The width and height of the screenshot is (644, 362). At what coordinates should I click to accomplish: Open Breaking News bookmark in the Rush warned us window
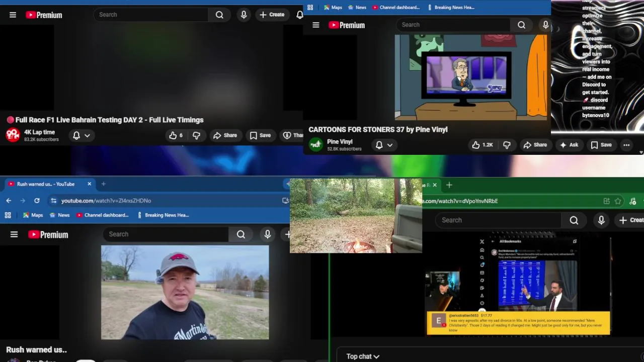click(x=163, y=215)
